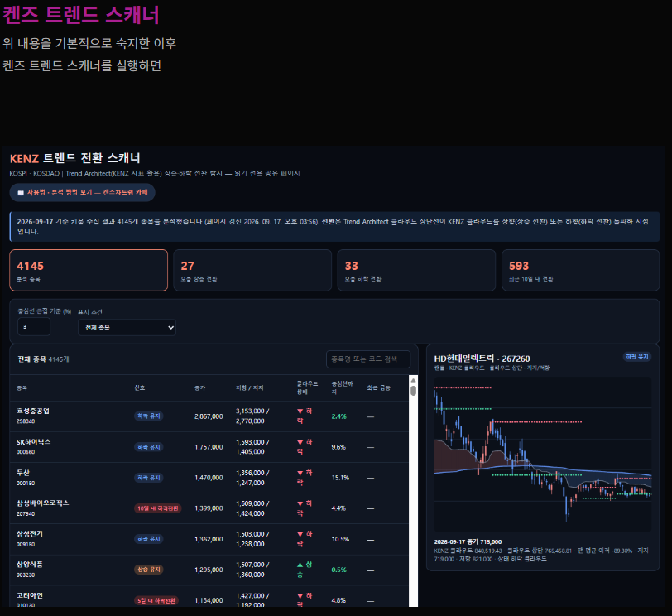Click the 저항 / 지지 column header

click(249, 388)
